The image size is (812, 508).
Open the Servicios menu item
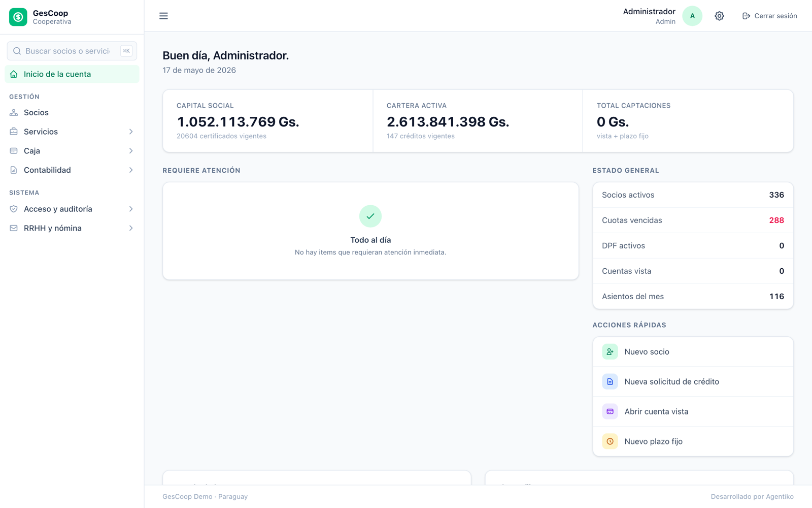(x=72, y=132)
